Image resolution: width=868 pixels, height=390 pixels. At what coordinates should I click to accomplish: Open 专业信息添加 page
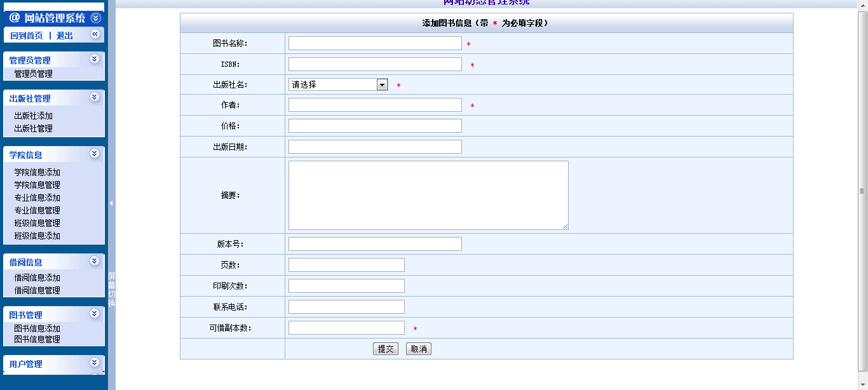coord(37,198)
